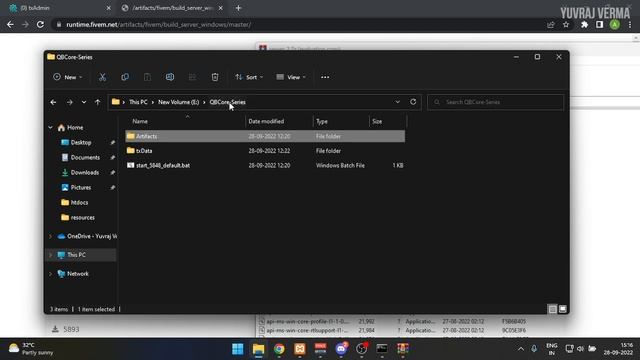Toggle Chrome's side panel icon

click(599, 24)
